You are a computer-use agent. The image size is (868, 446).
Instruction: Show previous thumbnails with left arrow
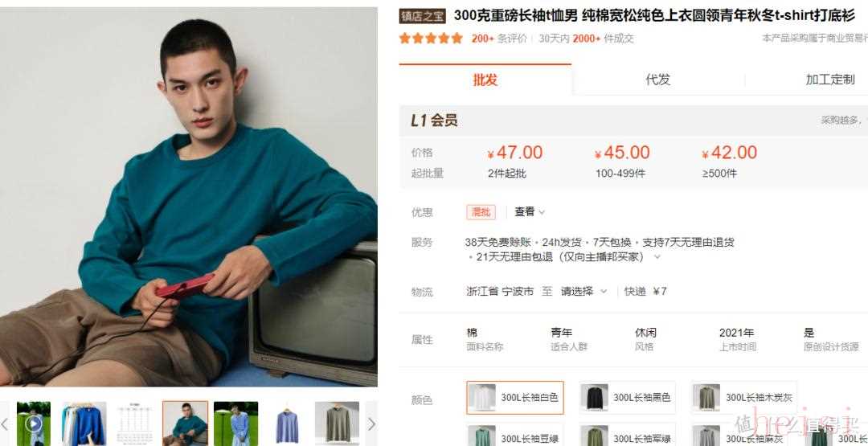pos(5,423)
